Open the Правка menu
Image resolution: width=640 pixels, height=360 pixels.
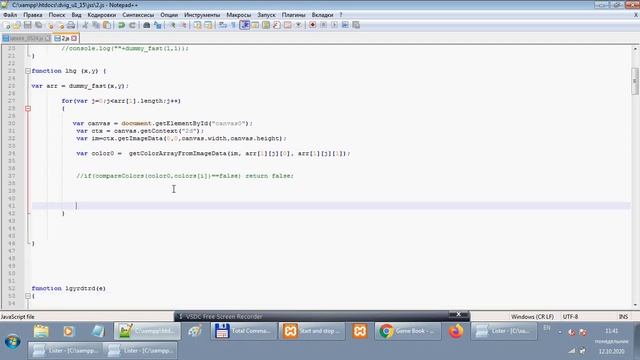[33, 15]
